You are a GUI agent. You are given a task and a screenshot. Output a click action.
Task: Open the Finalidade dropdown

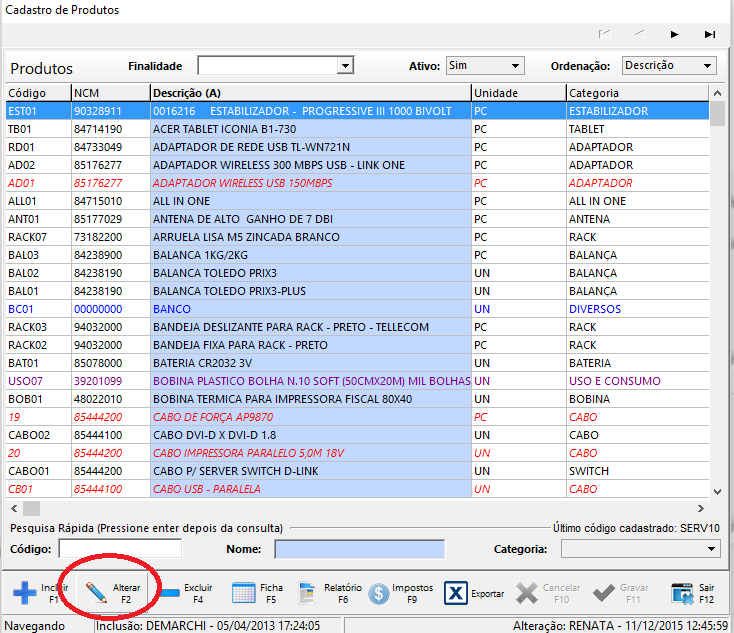(345, 66)
